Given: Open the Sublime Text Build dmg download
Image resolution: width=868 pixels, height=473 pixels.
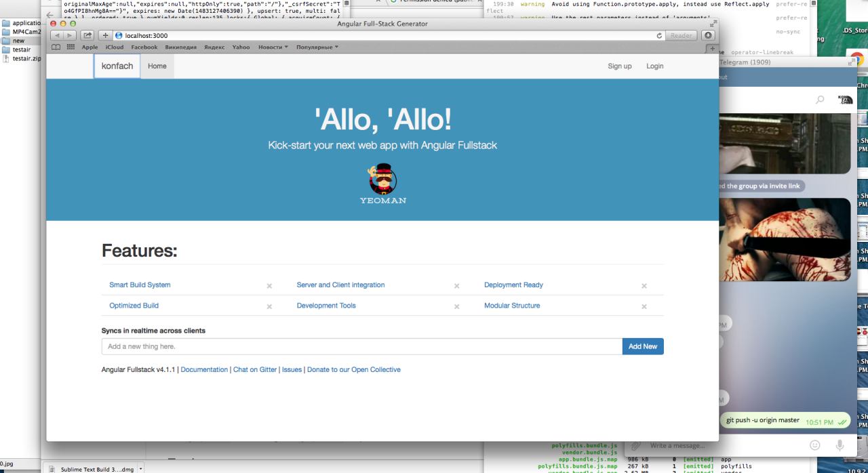Looking at the screenshot, I should point(92,468).
